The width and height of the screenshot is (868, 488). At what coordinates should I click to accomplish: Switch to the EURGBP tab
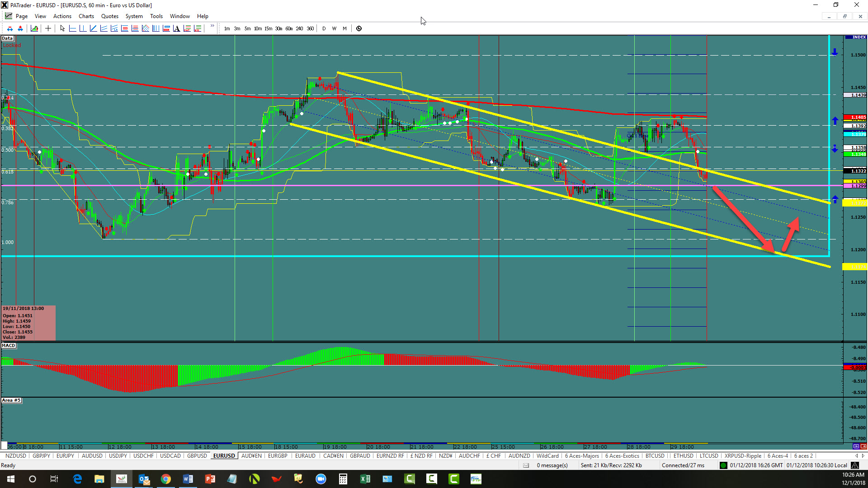click(x=278, y=456)
